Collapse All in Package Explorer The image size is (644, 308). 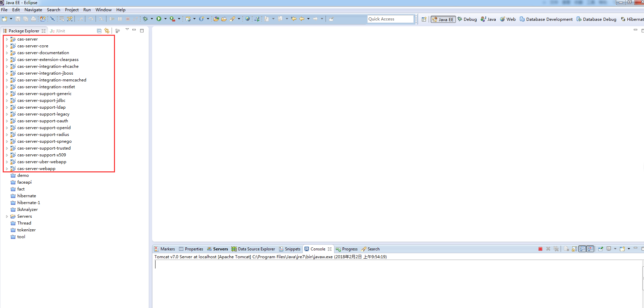tap(99, 31)
